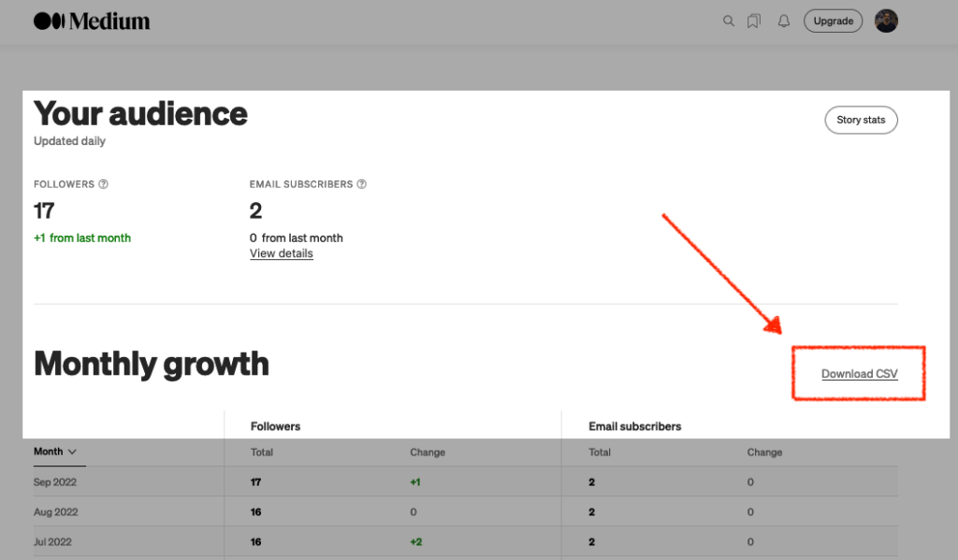Download CSV of monthly growth
Screen dimensions: 958x560
(x=858, y=373)
